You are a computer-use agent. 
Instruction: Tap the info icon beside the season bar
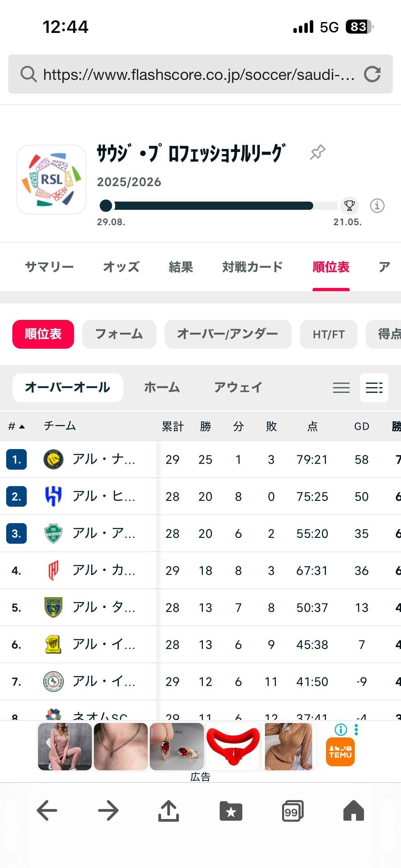click(x=377, y=206)
